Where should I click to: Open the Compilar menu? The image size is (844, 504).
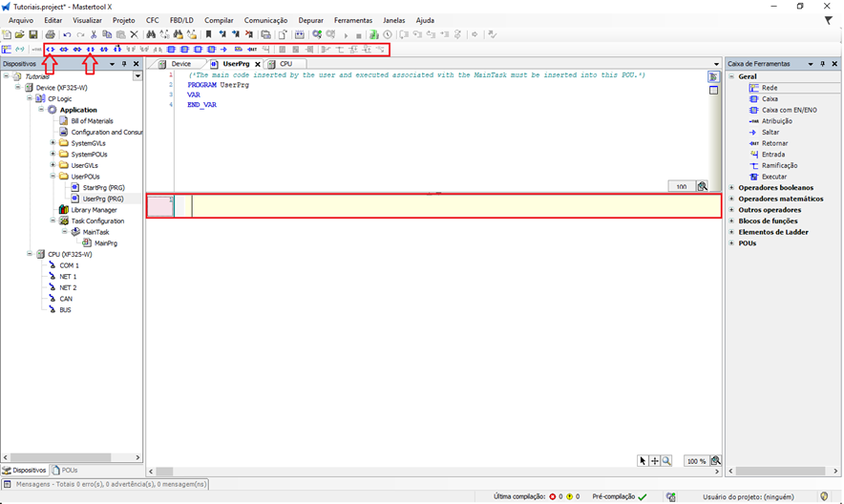(219, 20)
